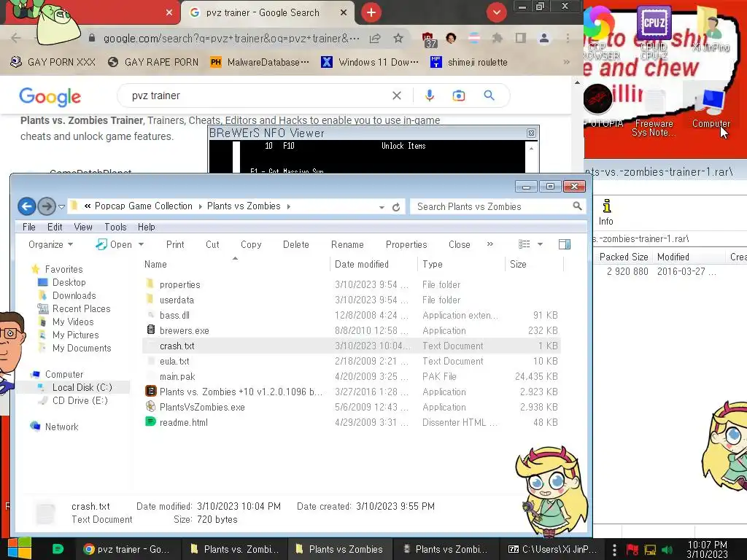Expand the Plants vs Zombies breadcrumb arrow
The height and width of the screenshot is (560, 747).
289,206
